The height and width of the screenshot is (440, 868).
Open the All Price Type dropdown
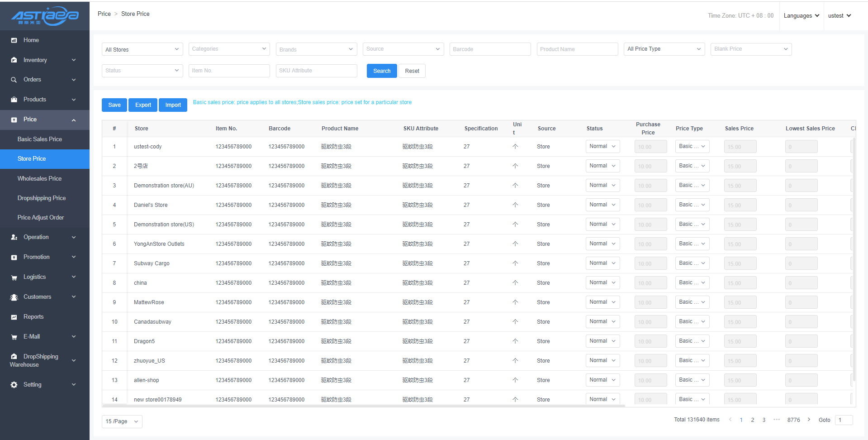(x=664, y=49)
